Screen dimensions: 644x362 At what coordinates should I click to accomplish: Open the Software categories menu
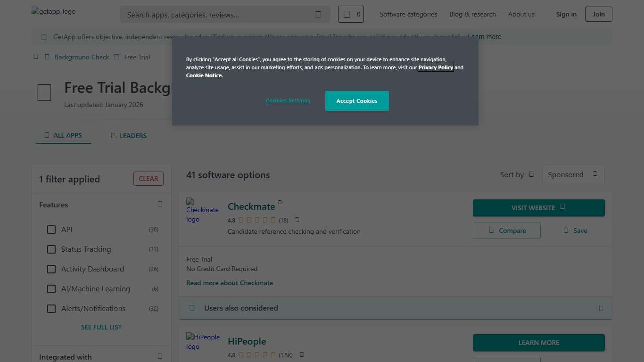tap(408, 14)
